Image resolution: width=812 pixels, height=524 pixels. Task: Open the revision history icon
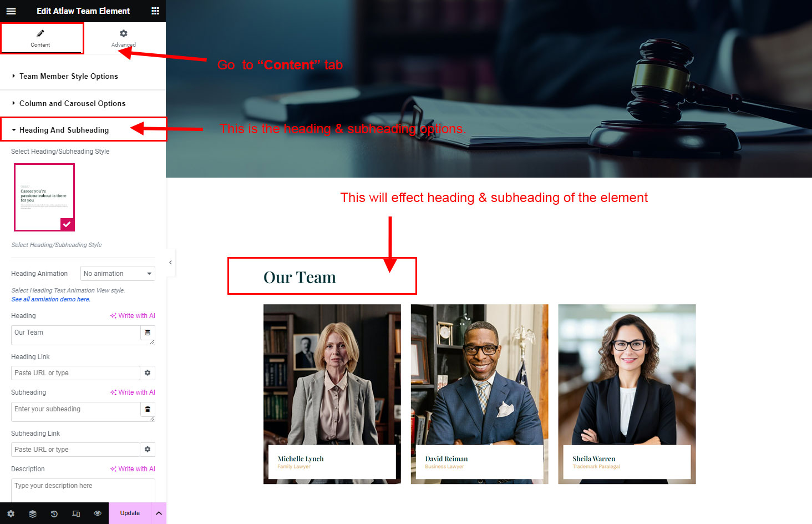click(54, 513)
